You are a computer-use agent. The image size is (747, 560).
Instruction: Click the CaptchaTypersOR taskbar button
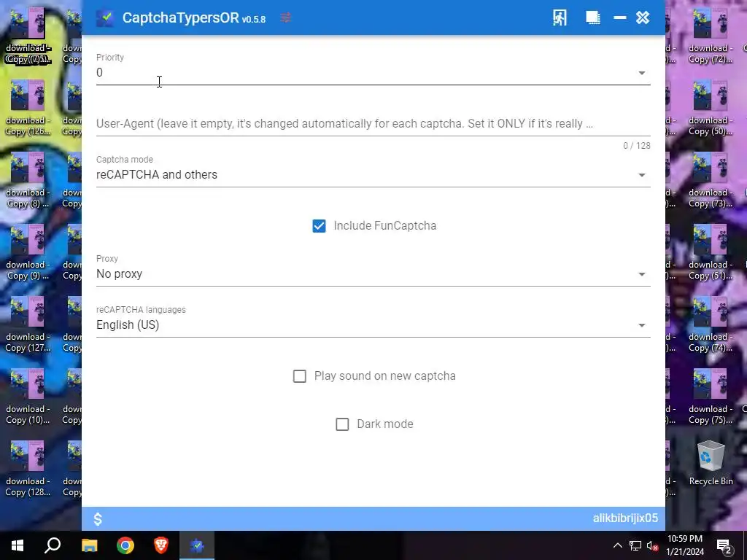coord(197,545)
